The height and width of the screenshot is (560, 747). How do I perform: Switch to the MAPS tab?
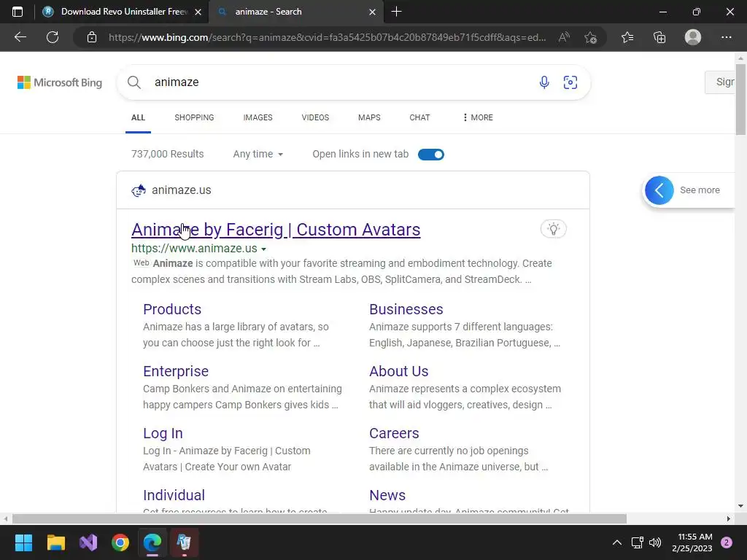(x=369, y=117)
